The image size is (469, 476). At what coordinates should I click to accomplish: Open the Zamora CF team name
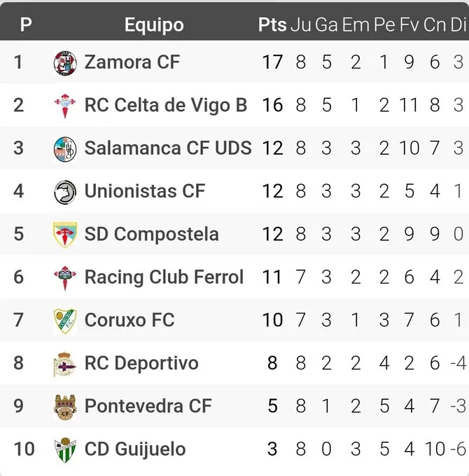132,62
